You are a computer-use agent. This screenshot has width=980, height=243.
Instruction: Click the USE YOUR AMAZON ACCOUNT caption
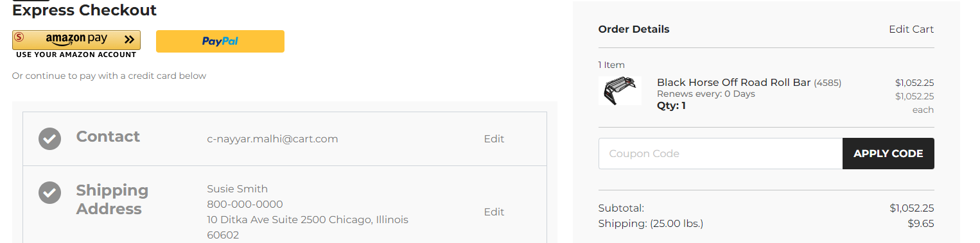coord(76,54)
